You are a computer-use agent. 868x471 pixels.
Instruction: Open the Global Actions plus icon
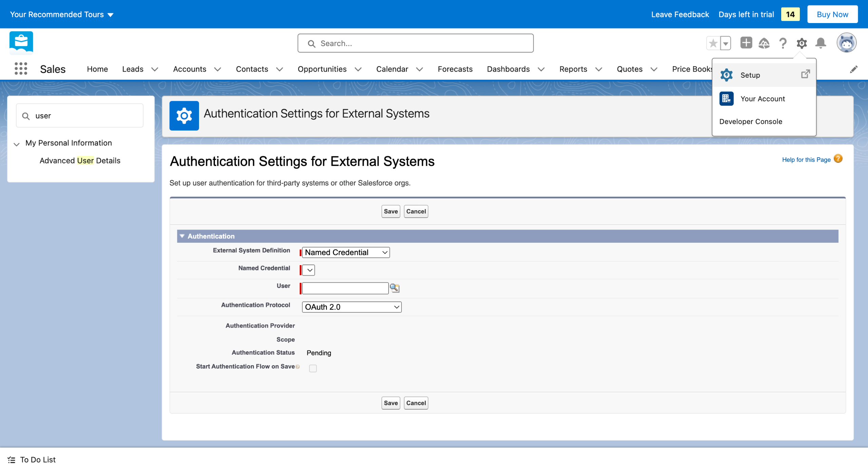[x=746, y=43]
